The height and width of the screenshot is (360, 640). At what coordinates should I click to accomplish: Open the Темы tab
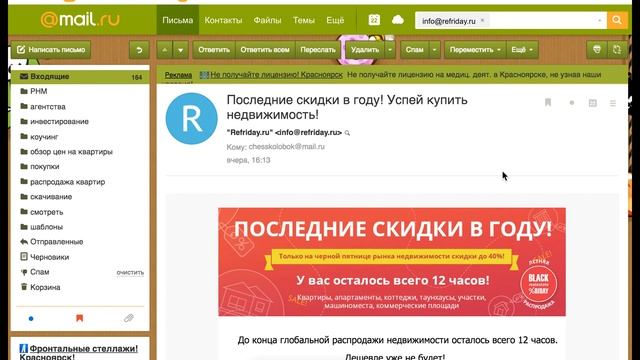304,20
